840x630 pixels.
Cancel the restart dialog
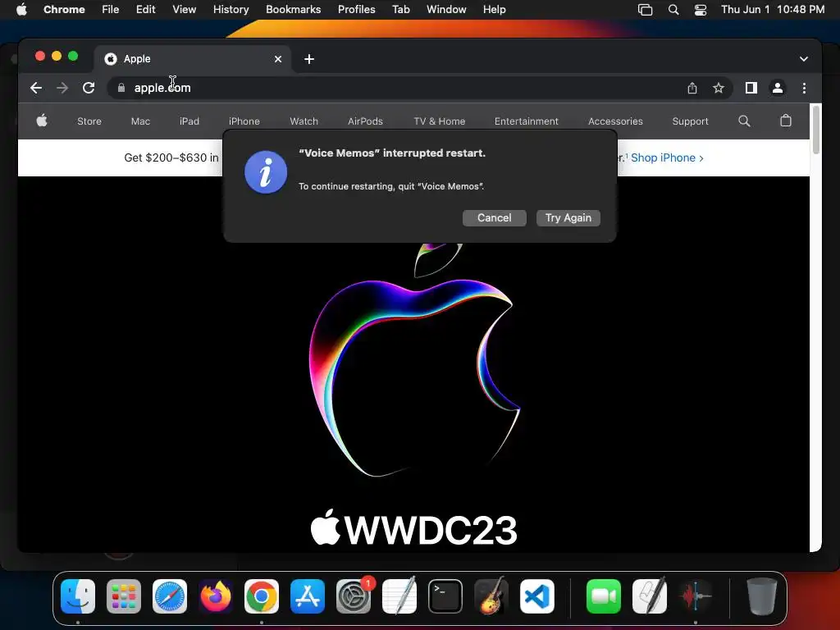pyautogui.click(x=494, y=218)
